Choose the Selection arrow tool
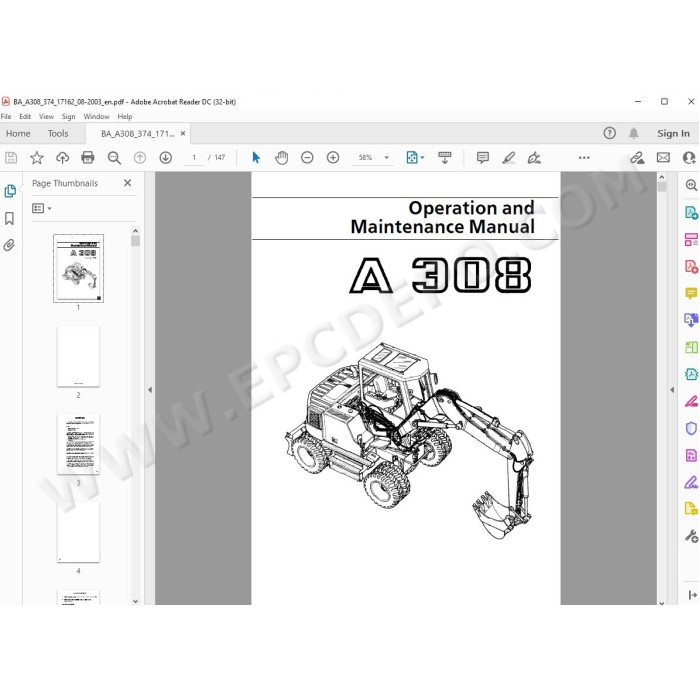 [x=256, y=158]
